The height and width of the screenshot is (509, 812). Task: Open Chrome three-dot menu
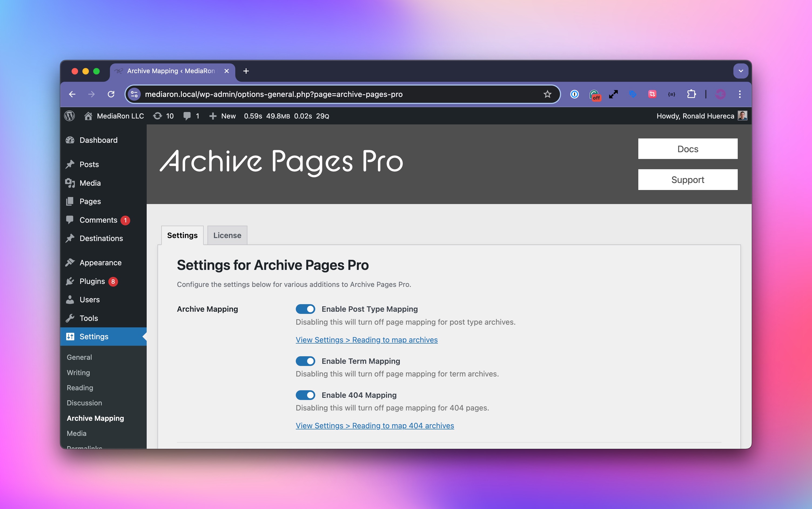[740, 94]
